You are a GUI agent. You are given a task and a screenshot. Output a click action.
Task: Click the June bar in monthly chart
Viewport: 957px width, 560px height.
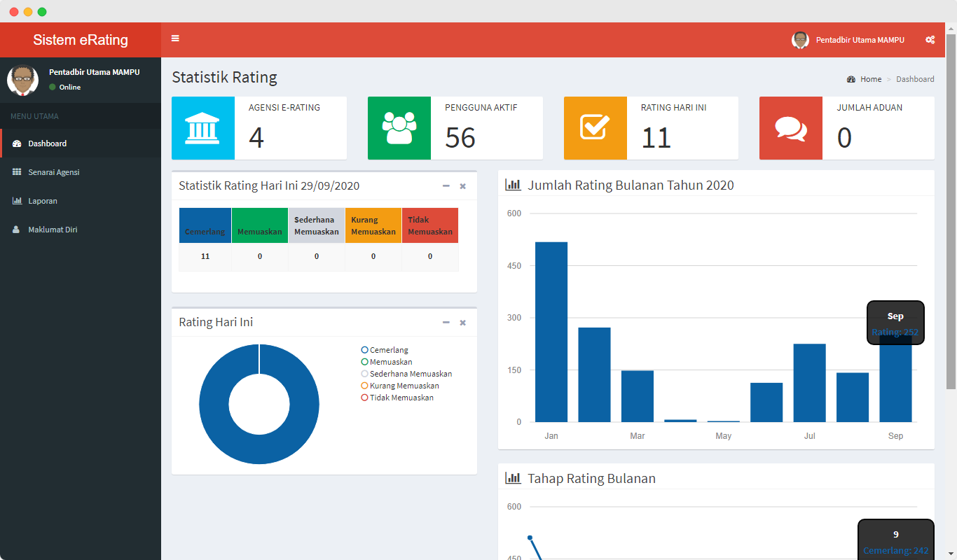pos(766,402)
